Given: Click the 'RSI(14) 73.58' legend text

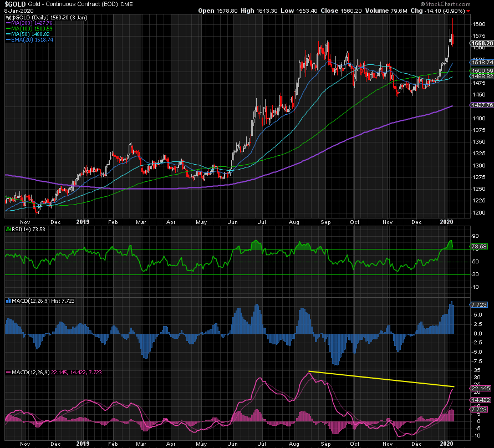Looking at the screenshot, I should pos(29,230).
